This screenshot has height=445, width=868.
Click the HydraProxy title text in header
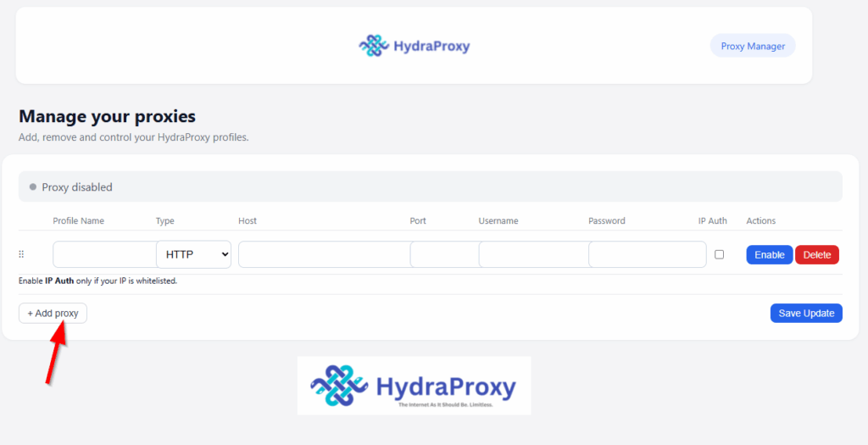pos(431,46)
